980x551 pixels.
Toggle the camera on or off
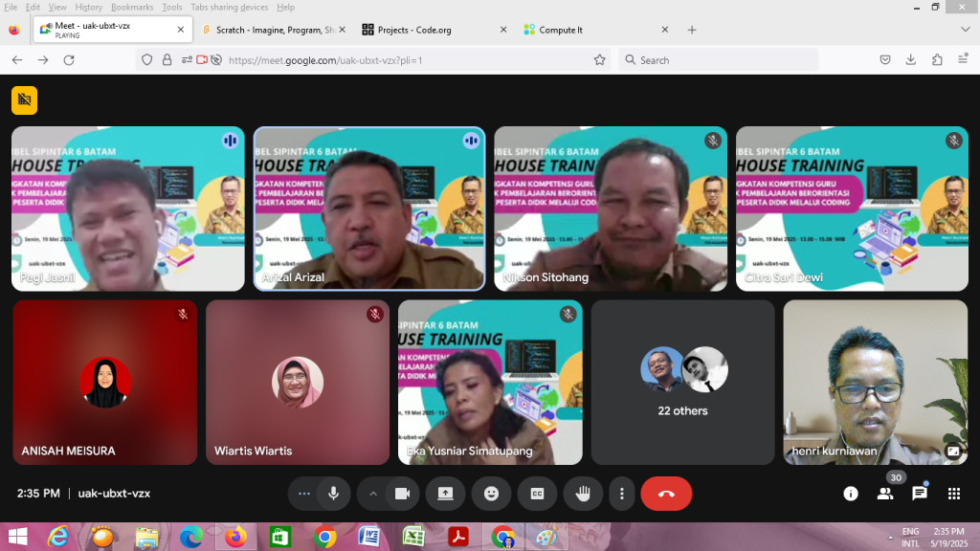point(403,494)
